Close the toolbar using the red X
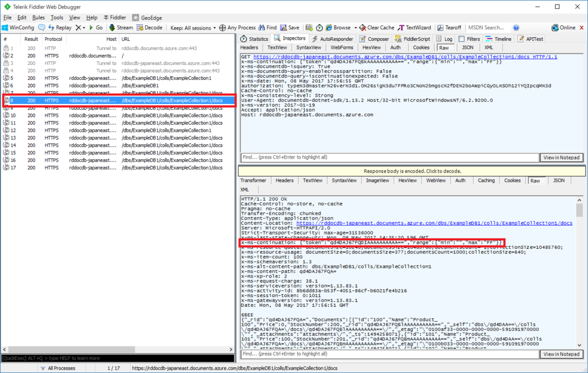The height and width of the screenshot is (373, 588). (x=582, y=28)
